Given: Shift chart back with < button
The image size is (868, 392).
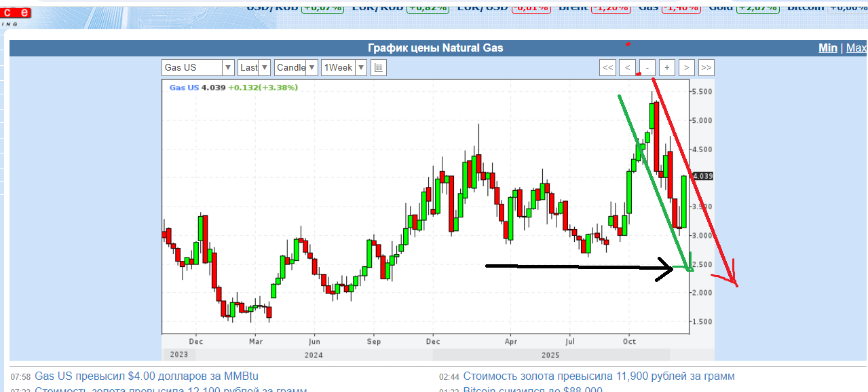Looking at the screenshot, I should (x=628, y=67).
